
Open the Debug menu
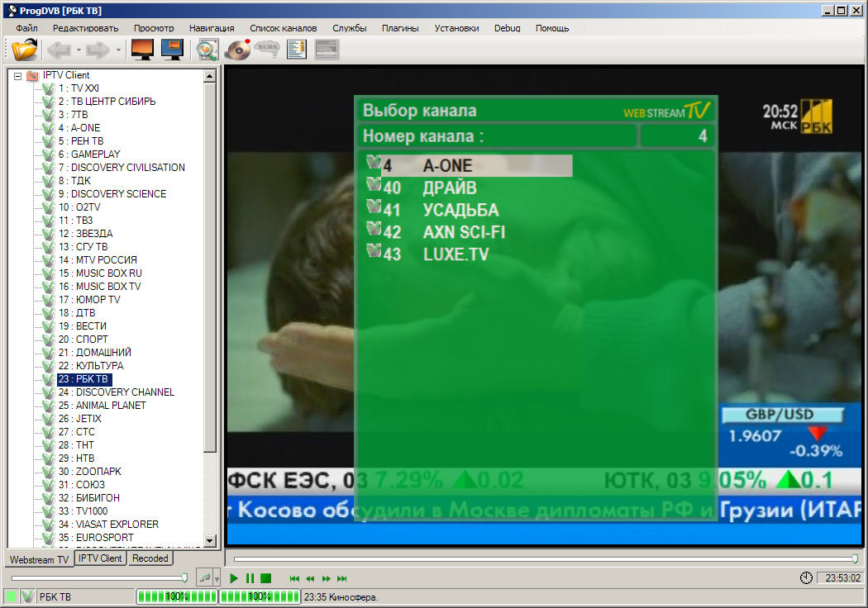click(x=507, y=28)
